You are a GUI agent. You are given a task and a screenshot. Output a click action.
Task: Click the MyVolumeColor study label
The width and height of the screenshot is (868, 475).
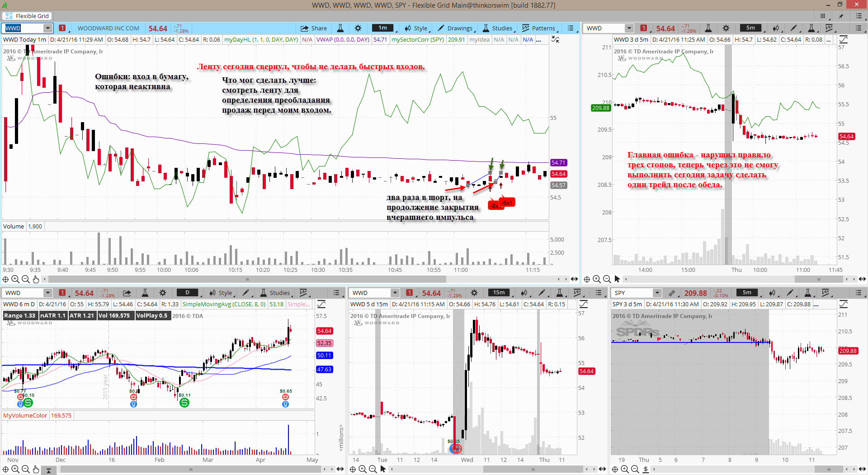25,415
